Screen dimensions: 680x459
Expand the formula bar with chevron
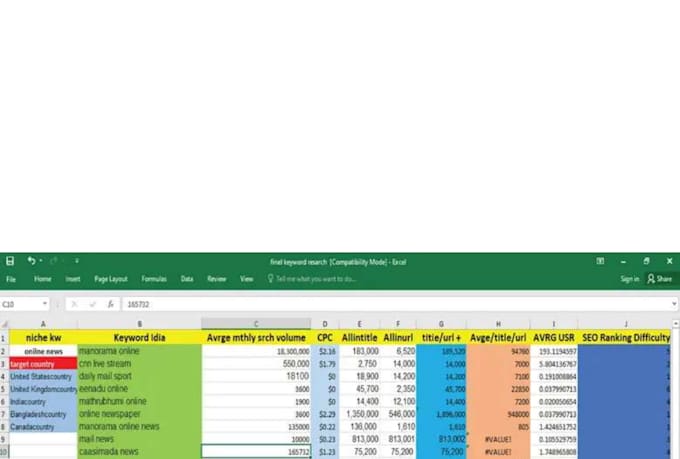point(674,305)
